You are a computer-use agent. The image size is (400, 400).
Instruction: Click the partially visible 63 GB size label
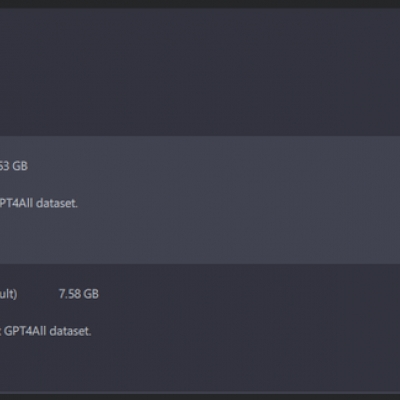pyautogui.click(x=14, y=166)
